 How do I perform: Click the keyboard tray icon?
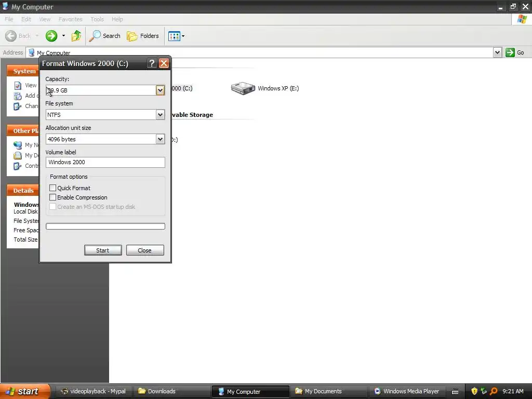455,392
